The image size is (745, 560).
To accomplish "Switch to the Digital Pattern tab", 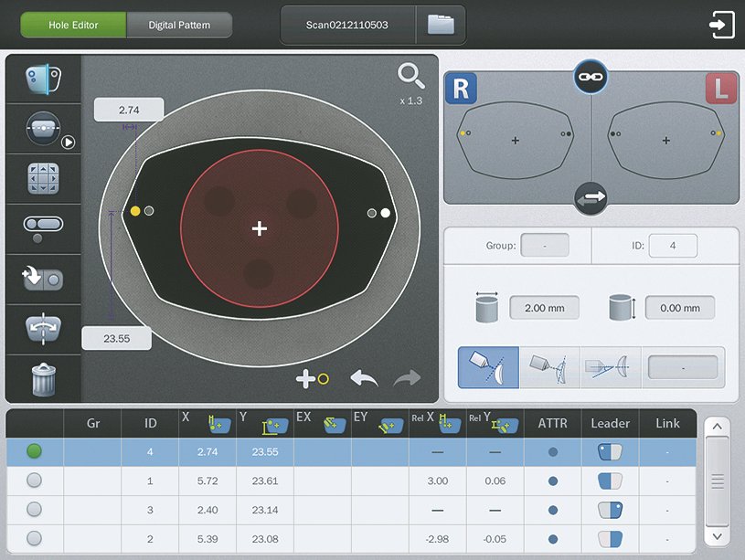I will click(x=179, y=25).
